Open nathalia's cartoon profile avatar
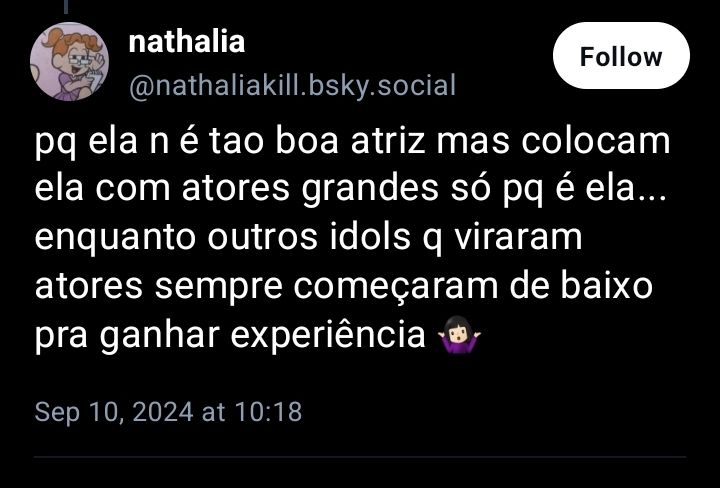Viewport: 720px width, 488px height. (69, 61)
